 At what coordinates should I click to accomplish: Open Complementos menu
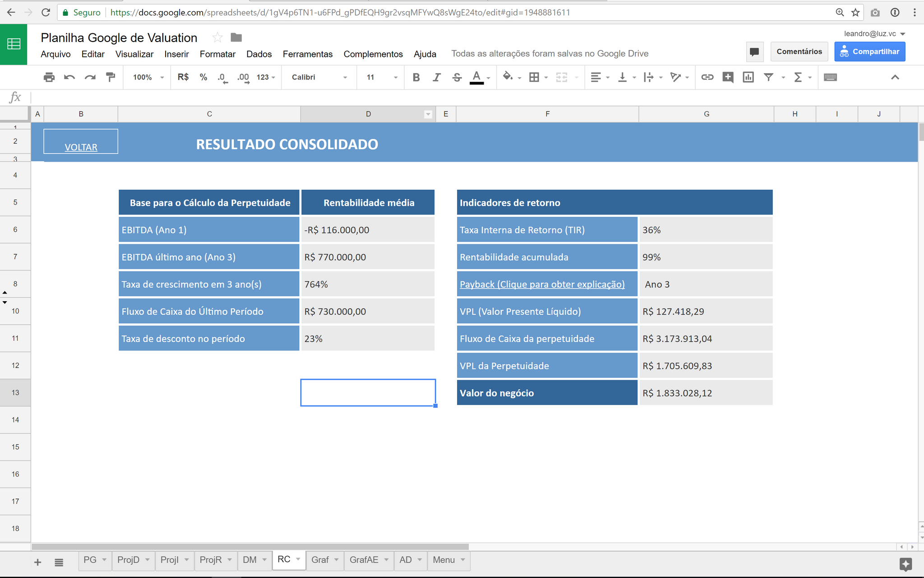click(373, 54)
